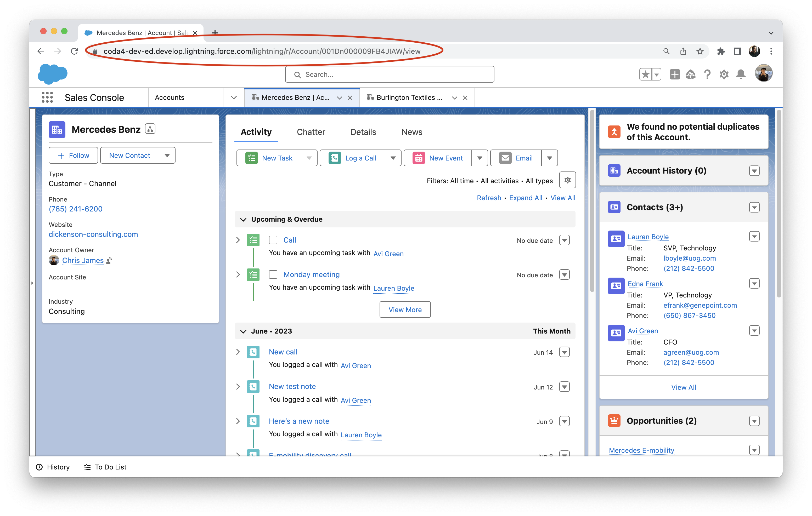Mark Monday meeting task complete
812x516 pixels.
tap(273, 275)
